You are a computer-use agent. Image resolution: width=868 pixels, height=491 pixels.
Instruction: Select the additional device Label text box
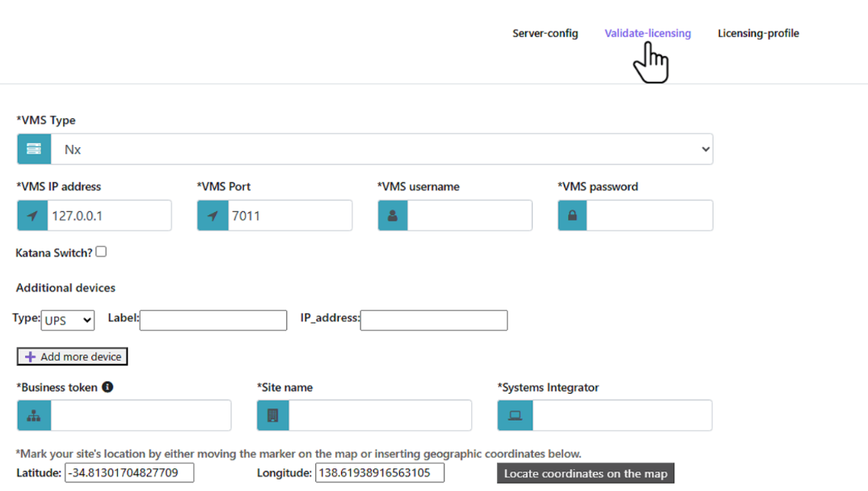(213, 320)
